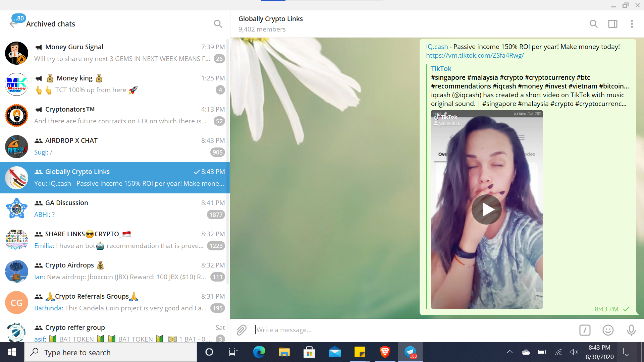Image resolution: width=644 pixels, height=362 pixels.
Task: Go back from Archived chats
Action: (13, 24)
